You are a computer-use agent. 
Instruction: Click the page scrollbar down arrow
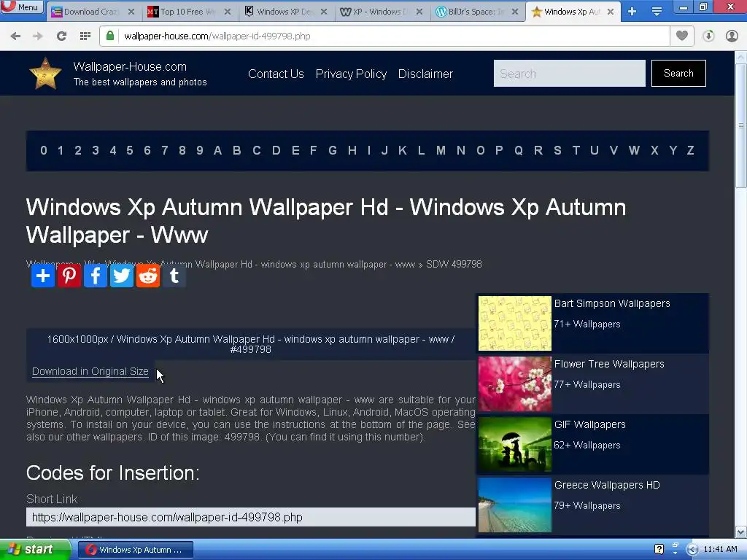741,532
